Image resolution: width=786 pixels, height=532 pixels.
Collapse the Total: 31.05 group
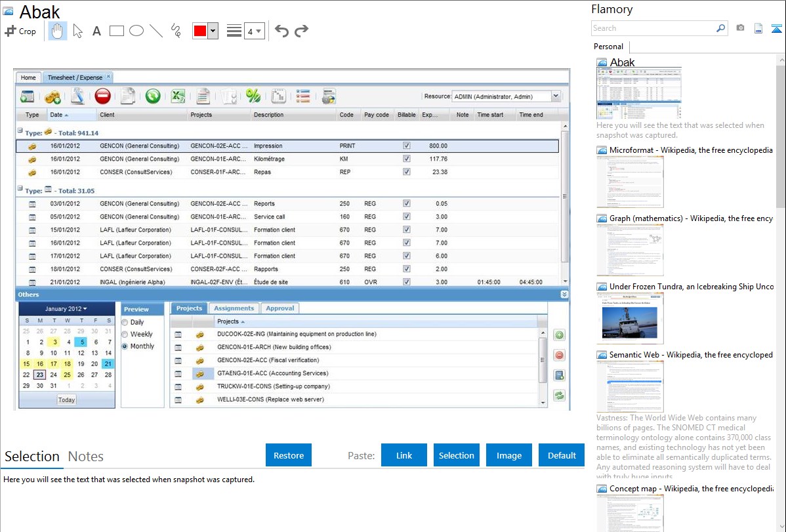pos(20,188)
